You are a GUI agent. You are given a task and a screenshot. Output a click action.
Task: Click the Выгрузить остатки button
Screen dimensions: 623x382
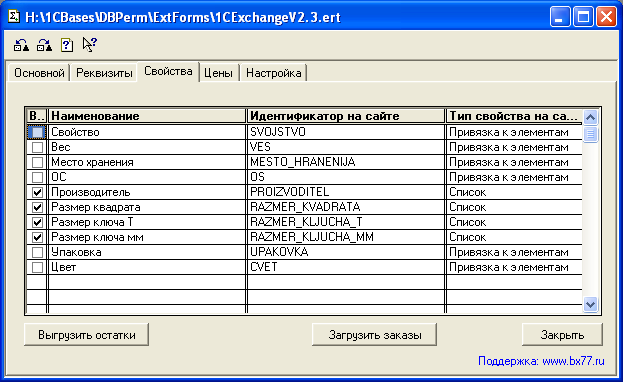click(87, 335)
